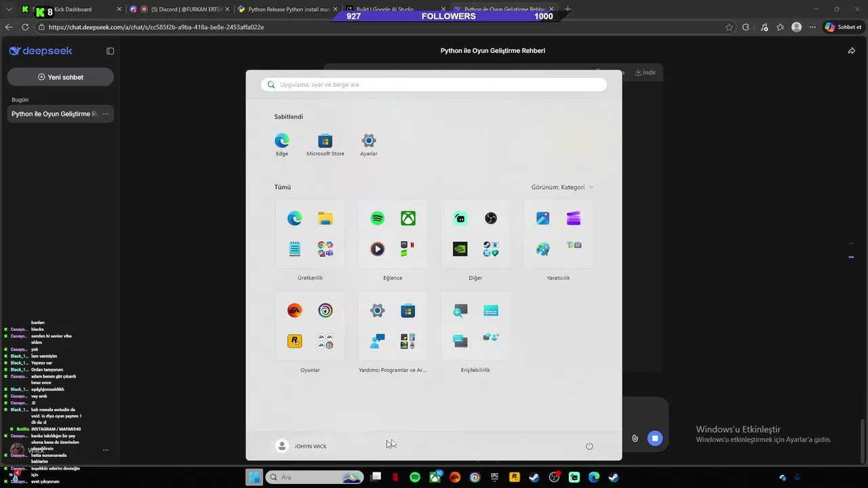Viewport: 868px width, 488px height.
Task: Open OBS Studio in Diğer category
Action: pyautogui.click(x=491, y=218)
